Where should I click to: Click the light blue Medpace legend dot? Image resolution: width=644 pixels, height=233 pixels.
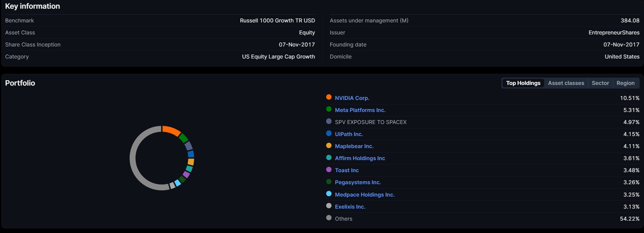pyautogui.click(x=329, y=194)
